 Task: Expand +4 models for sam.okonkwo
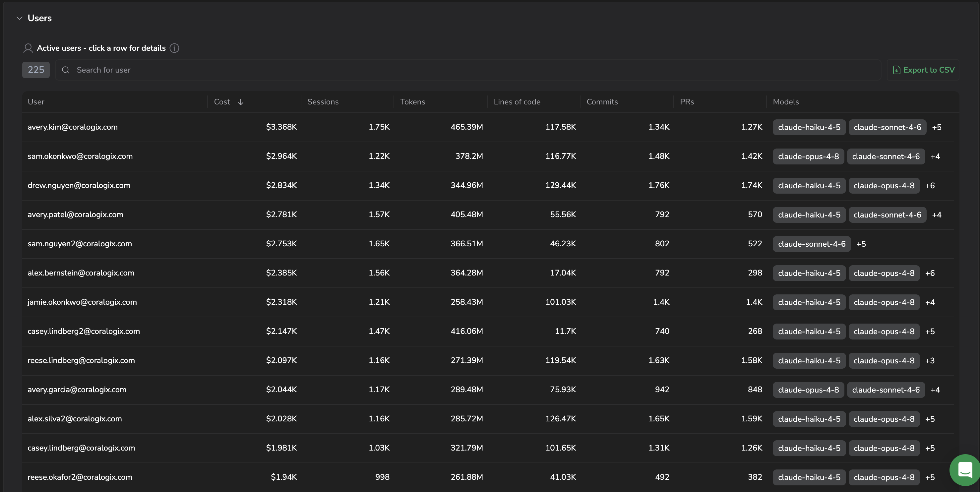pyautogui.click(x=935, y=156)
